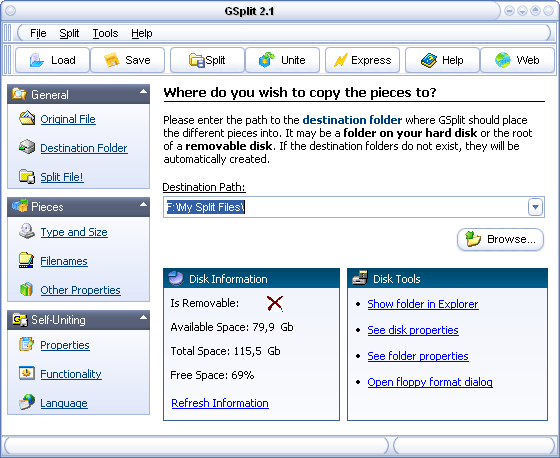Viewport: 560px width, 458px height.
Task: Open the Split menu
Action: [69, 33]
